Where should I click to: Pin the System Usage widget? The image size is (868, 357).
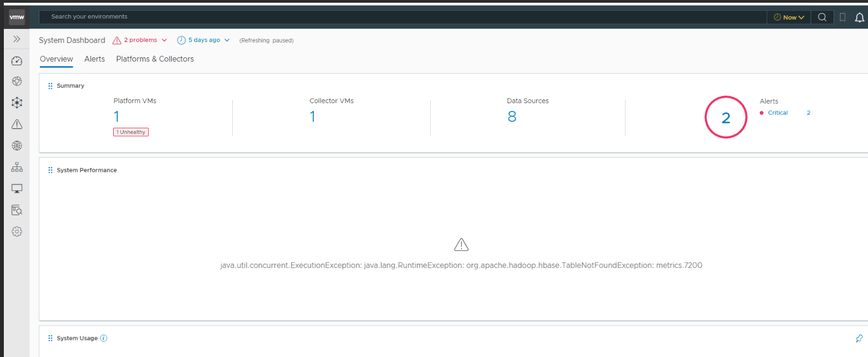(859, 338)
